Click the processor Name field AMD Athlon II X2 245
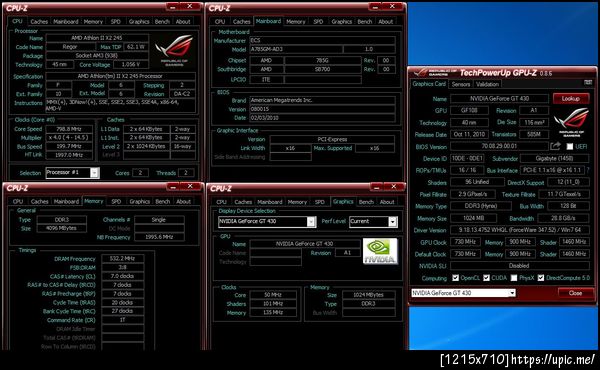Image resolution: width=600 pixels, height=370 pixels. (x=97, y=38)
